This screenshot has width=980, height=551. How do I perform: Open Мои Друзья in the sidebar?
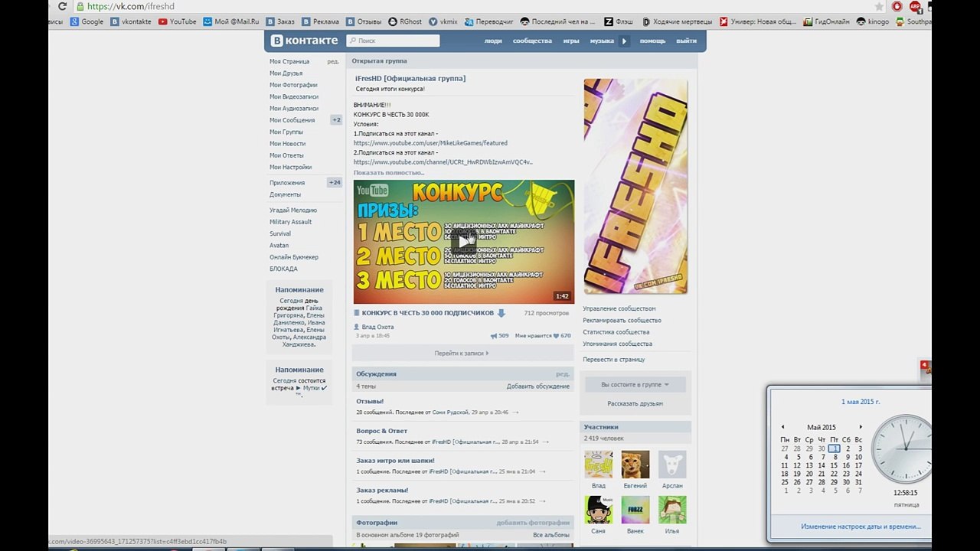pos(286,73)
